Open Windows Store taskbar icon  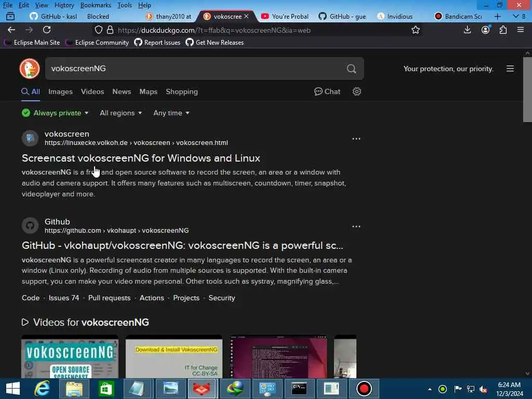pos(106,389)
